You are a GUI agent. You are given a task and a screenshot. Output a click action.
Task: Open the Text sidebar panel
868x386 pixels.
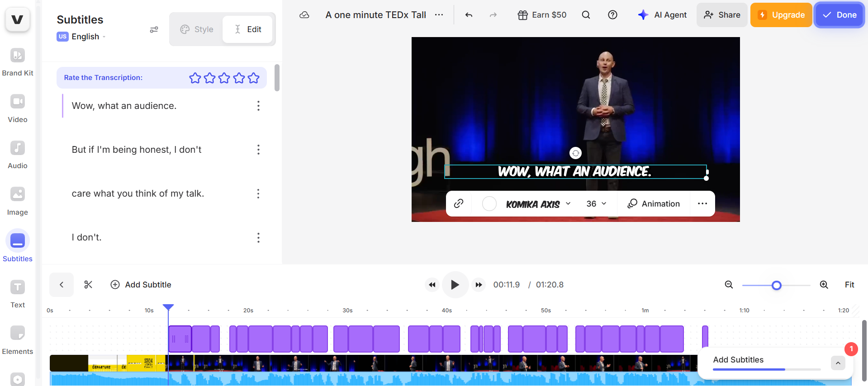pyautogui.click(x=18, y=294)
